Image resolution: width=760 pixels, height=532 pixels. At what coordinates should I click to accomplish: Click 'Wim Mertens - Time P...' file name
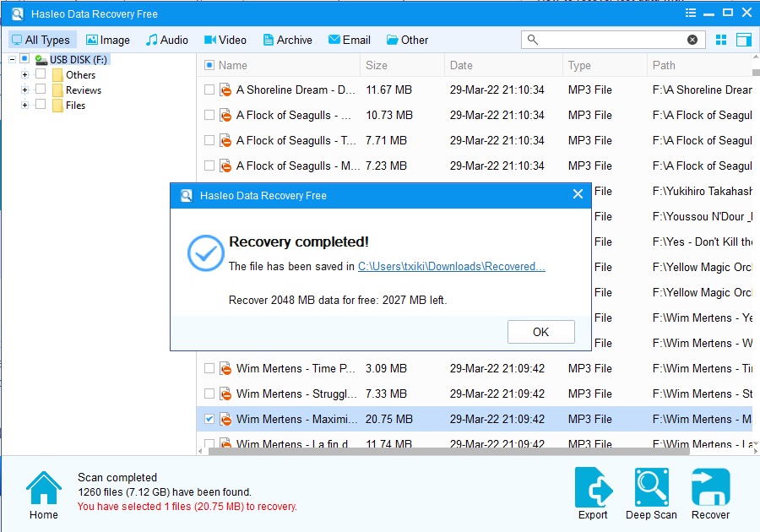pos(296,368)
